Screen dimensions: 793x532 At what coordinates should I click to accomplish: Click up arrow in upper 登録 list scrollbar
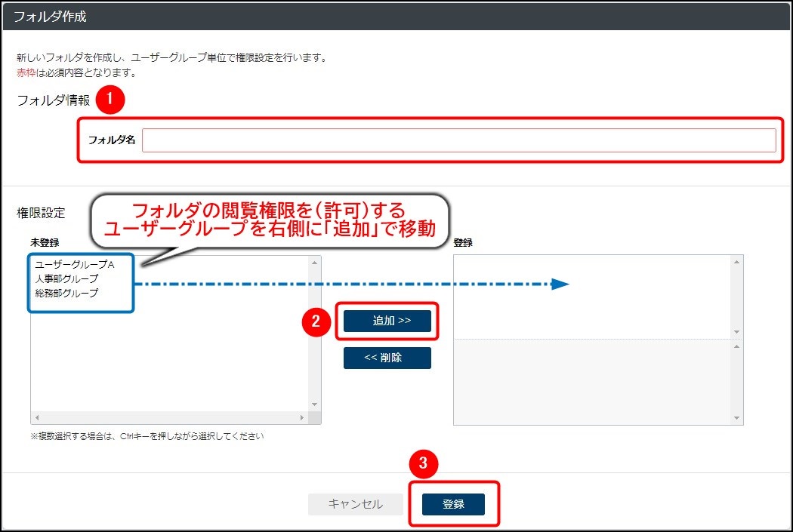click(736, 262)
